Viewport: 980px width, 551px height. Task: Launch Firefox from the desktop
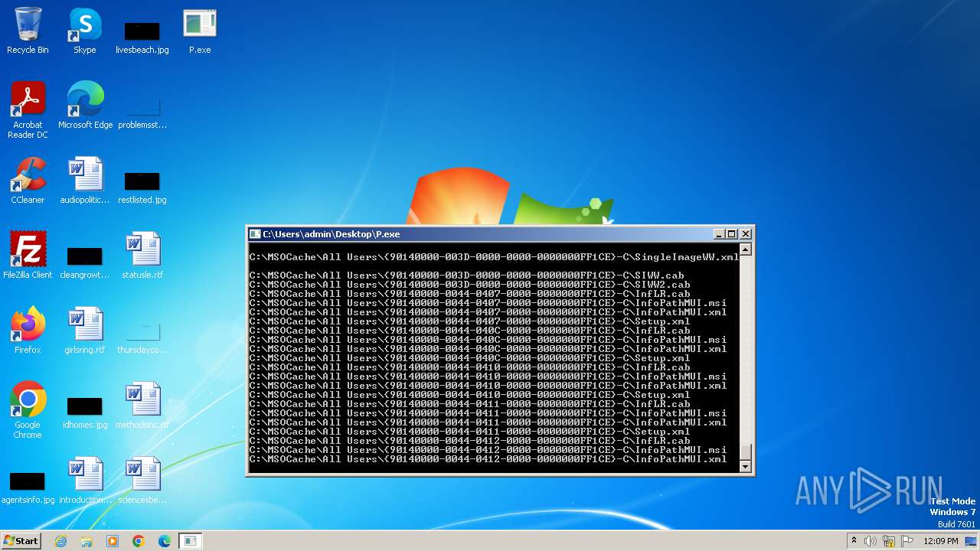pos(28,331)
